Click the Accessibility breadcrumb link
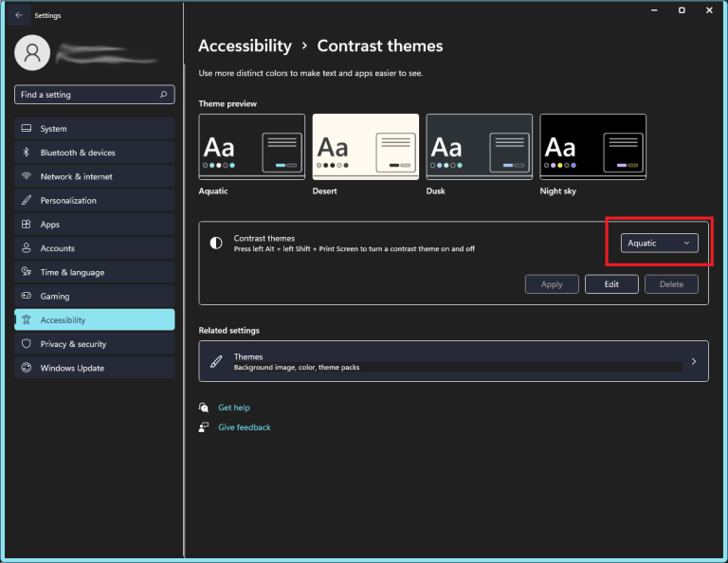 pos(245,45)
